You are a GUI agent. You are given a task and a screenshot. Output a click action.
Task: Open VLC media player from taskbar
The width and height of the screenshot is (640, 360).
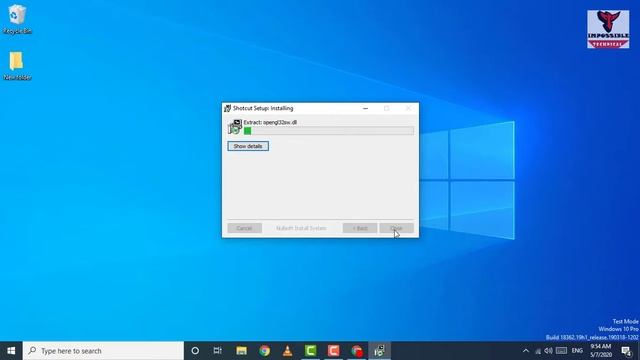(287, 351)
